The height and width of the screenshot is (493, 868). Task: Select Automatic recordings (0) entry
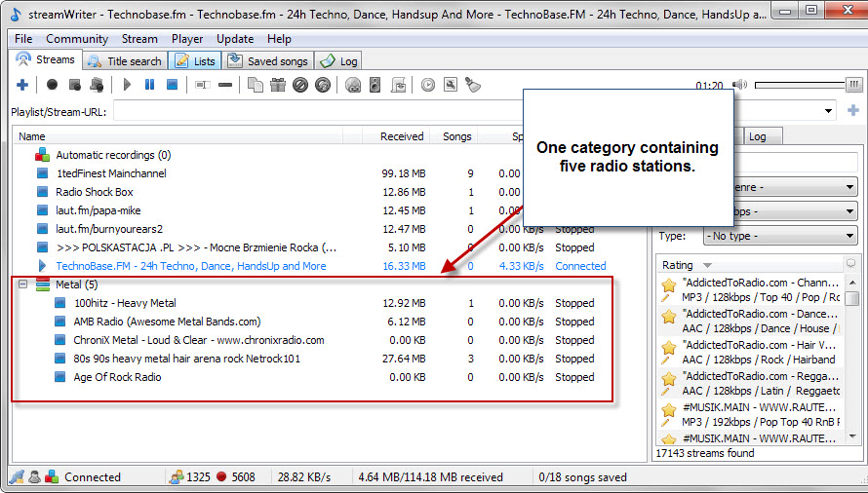coord(113,155)
